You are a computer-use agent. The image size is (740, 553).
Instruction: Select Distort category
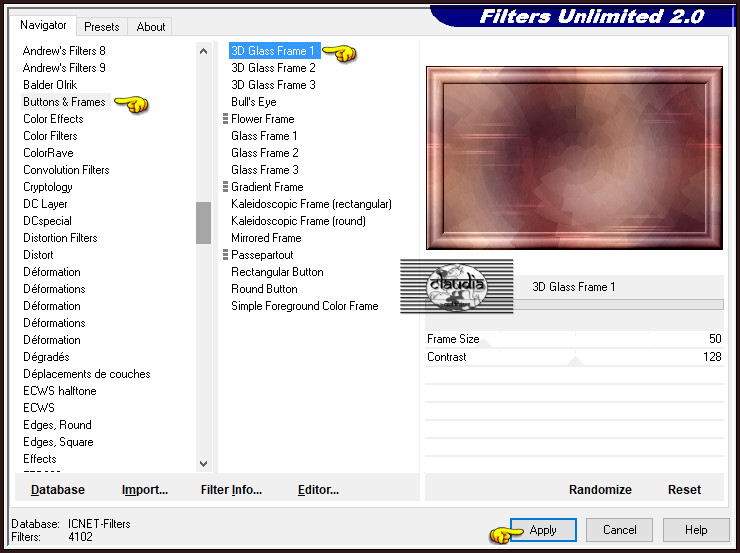click(38, 255)
